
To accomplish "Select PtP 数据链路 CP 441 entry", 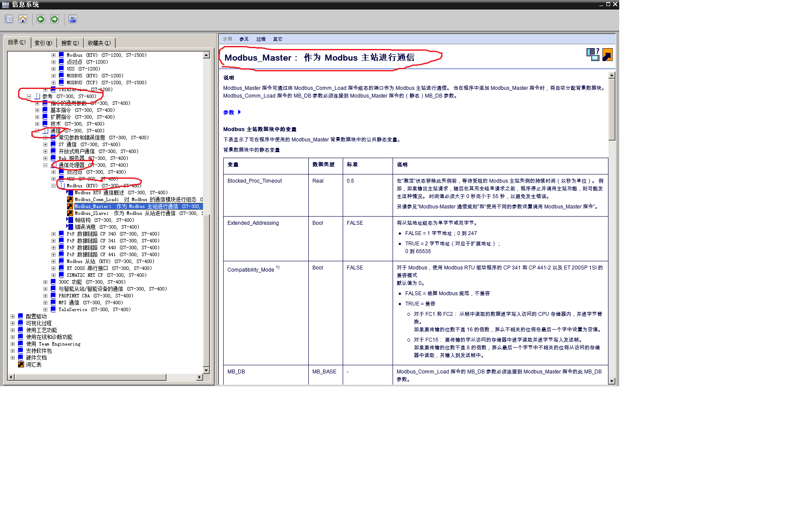I will (x=113, y=254).
